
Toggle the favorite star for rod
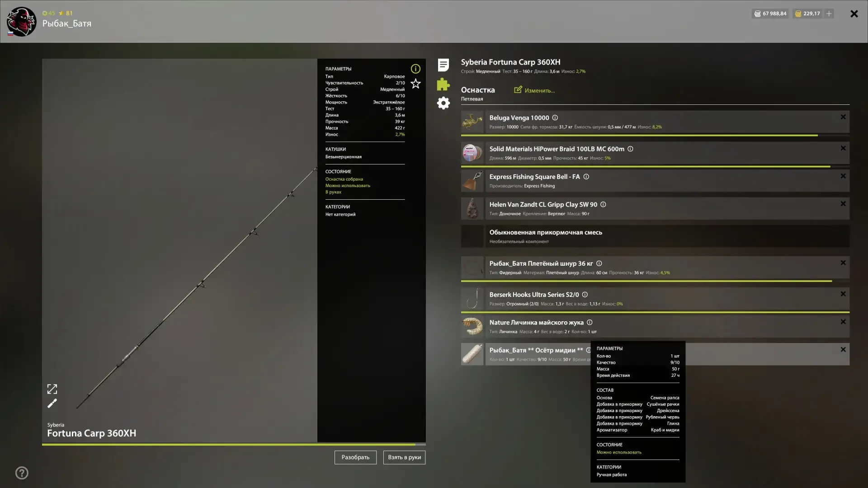coord(415,84)
